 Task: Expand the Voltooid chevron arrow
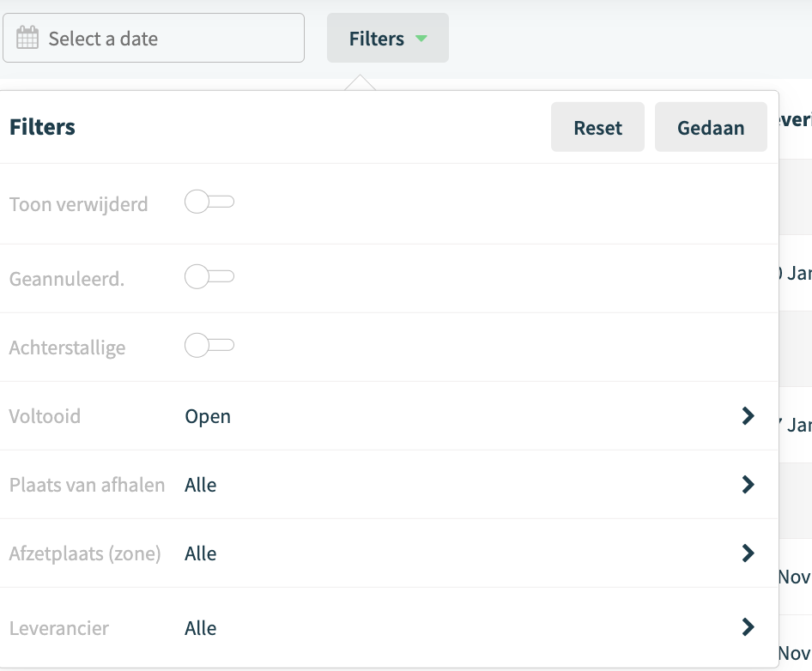pos(748,416)
